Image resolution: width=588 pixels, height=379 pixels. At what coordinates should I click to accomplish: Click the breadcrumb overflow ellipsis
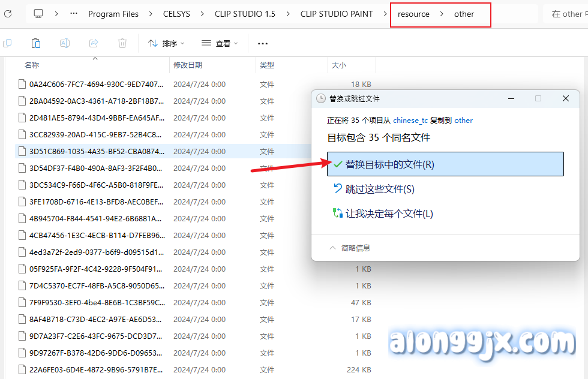coord(74,14)
